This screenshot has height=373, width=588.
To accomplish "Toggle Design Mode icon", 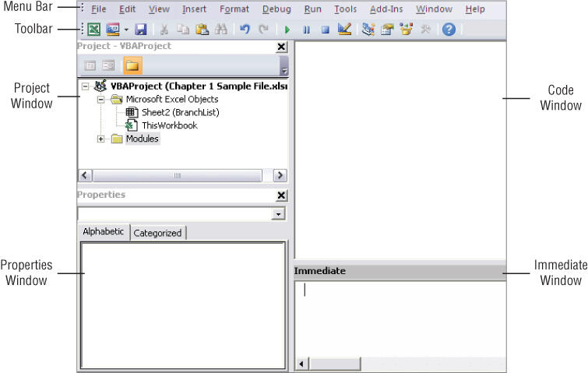I will [x=344, y=30].
